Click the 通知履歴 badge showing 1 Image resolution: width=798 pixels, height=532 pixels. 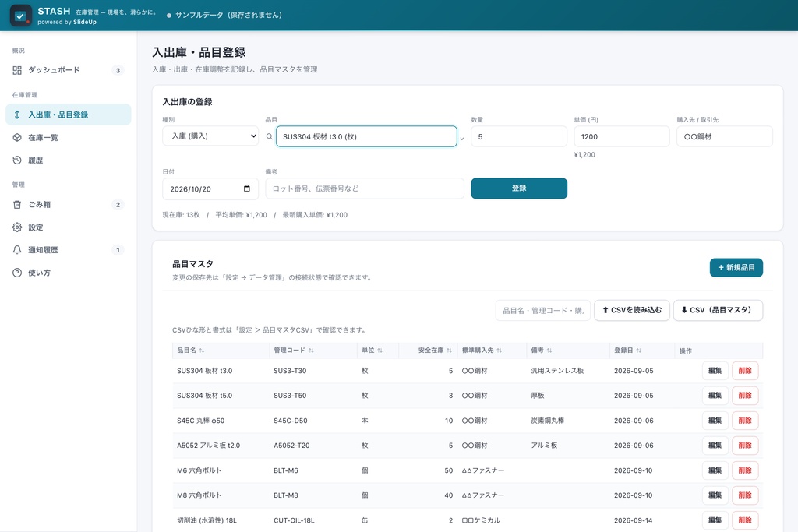[x=118, y=250]
